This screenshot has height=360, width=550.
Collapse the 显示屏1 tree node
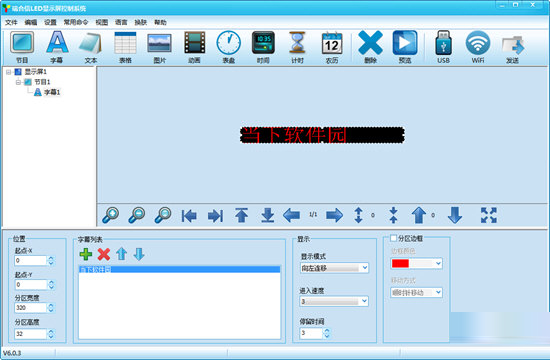click(8, 72)
